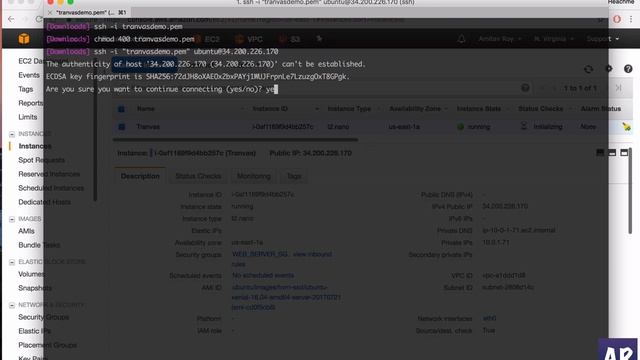Sort by the Availability Zone column header
This screenshot has width=640, height=360.
(x=415, y=109)
